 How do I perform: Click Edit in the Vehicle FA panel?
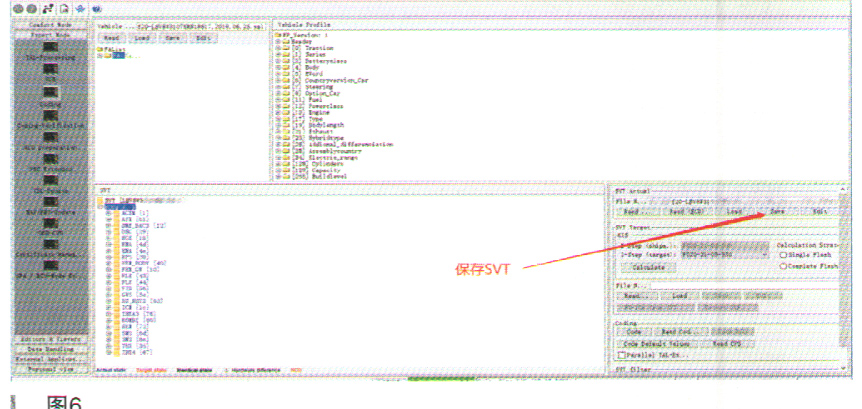204,38
